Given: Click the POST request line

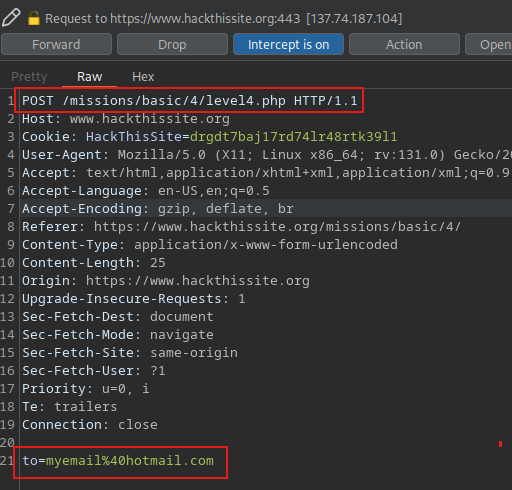Looking at the screenshot, I should [x=190, y=101].
